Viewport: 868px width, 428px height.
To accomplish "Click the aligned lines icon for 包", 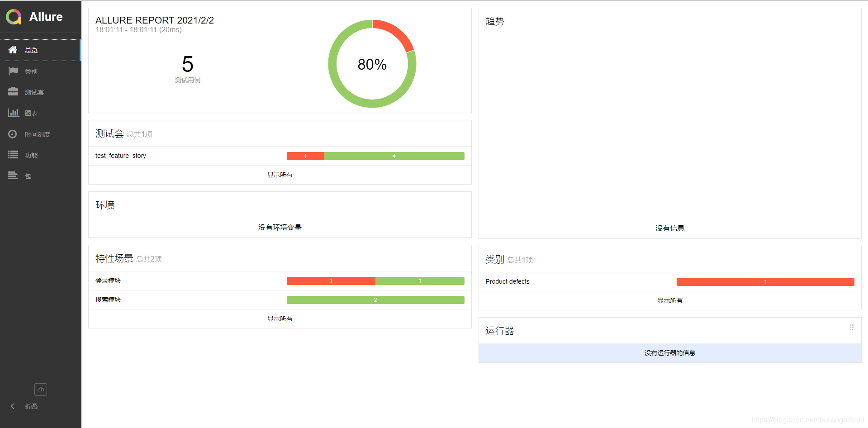I will point(13,176).
